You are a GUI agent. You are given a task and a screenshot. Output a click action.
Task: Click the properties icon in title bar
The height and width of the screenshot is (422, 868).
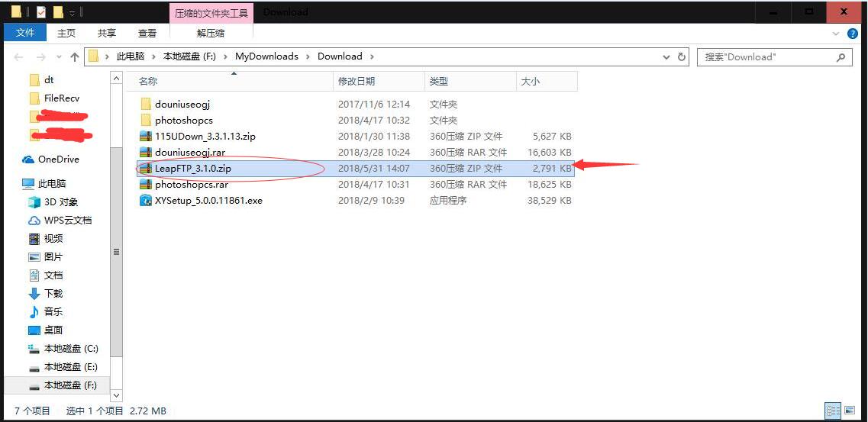(40, 11)
